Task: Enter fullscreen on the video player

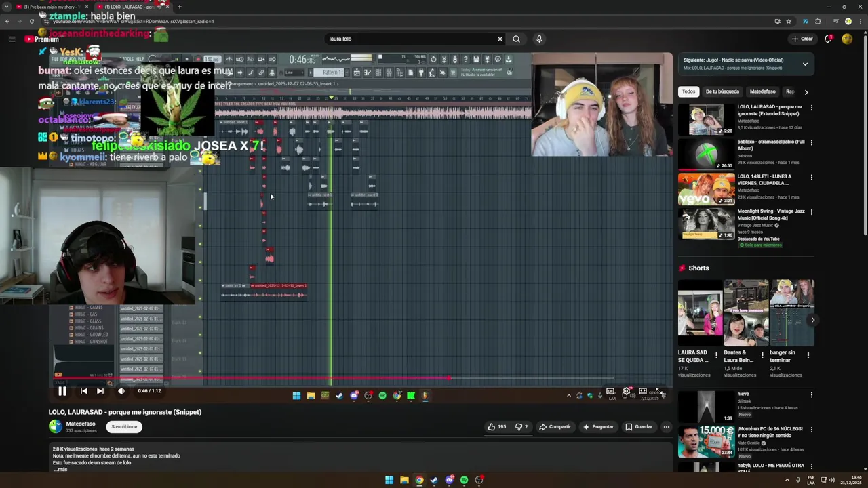Action: (658, 391)
